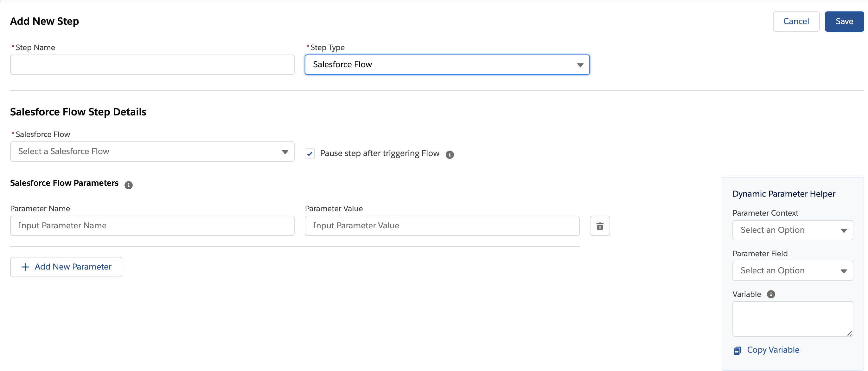Focus the Step Name input field

(152, 64)
